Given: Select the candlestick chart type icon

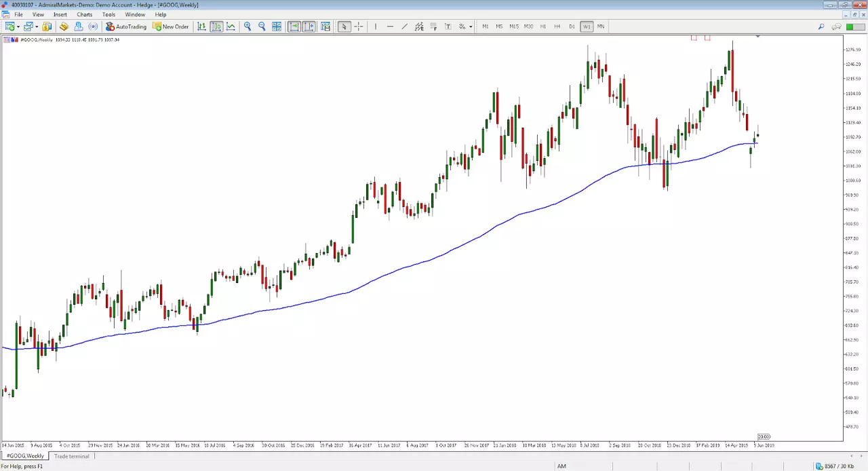Looking at the screenshot, I should pos(216,26).
